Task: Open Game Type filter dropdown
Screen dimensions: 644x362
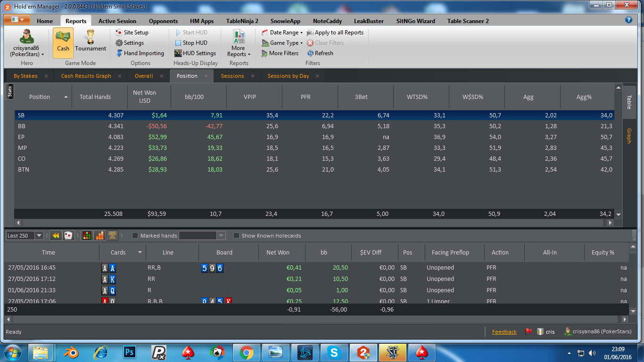Action: click(282, 43)
